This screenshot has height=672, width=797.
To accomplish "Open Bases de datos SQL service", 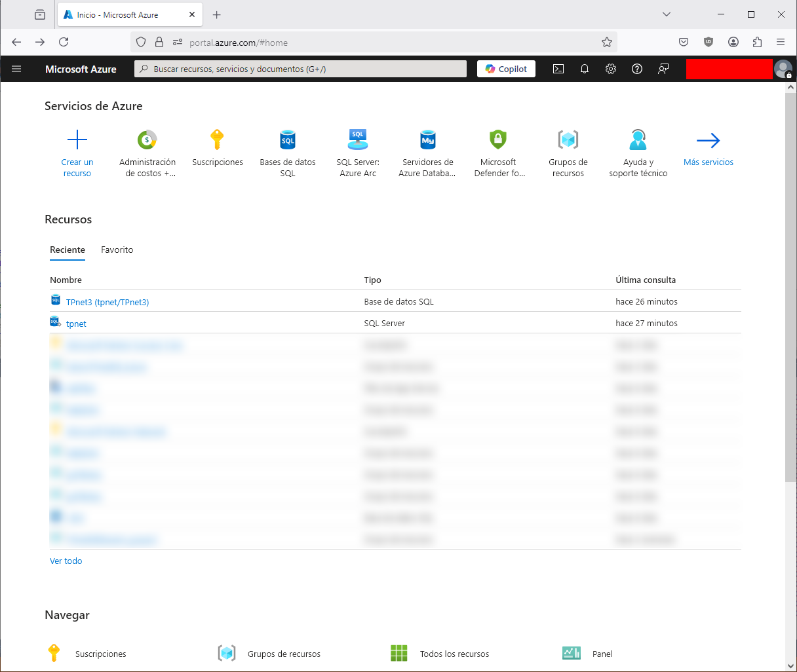I will 288,140.
